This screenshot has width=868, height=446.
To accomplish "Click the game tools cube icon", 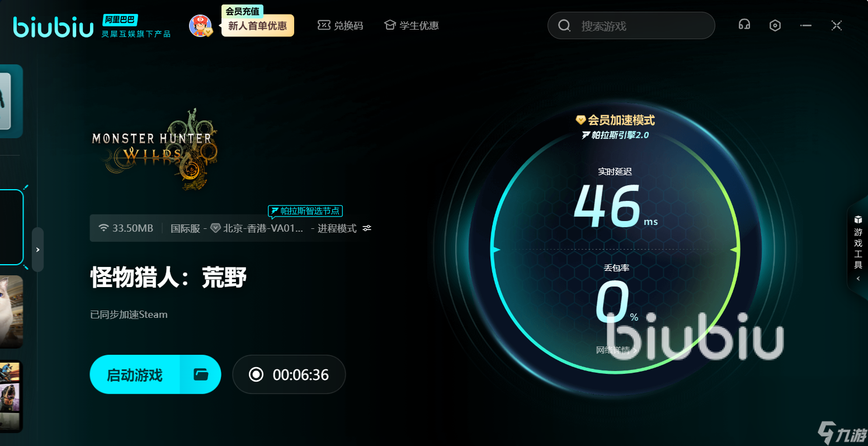I will 858,219.
